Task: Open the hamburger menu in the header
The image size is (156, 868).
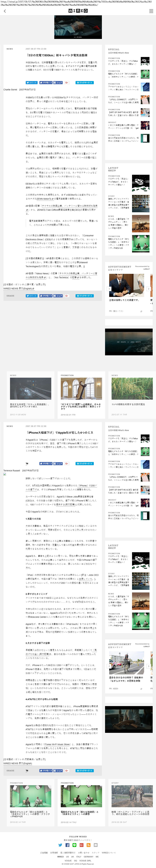Action: (151, 11)
